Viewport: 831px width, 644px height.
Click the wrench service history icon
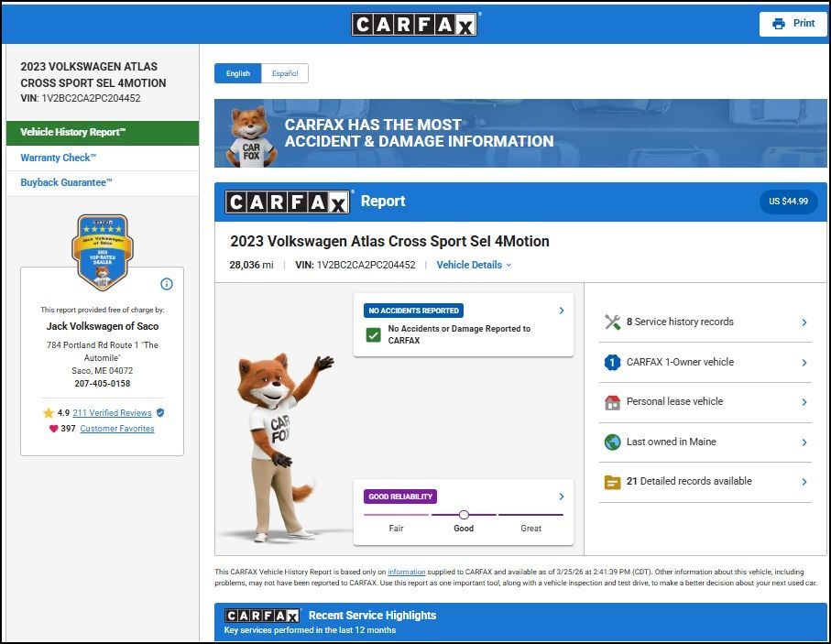[613, 322]
